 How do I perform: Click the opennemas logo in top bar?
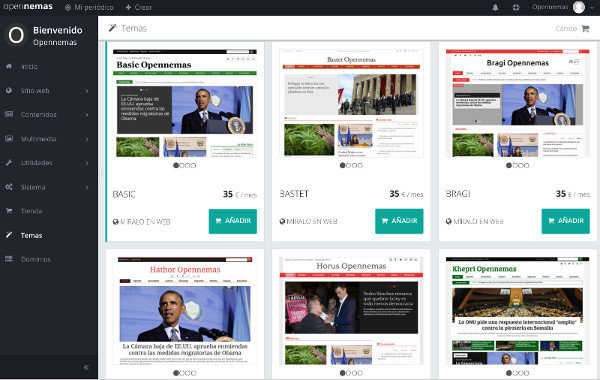pos(28,7)
